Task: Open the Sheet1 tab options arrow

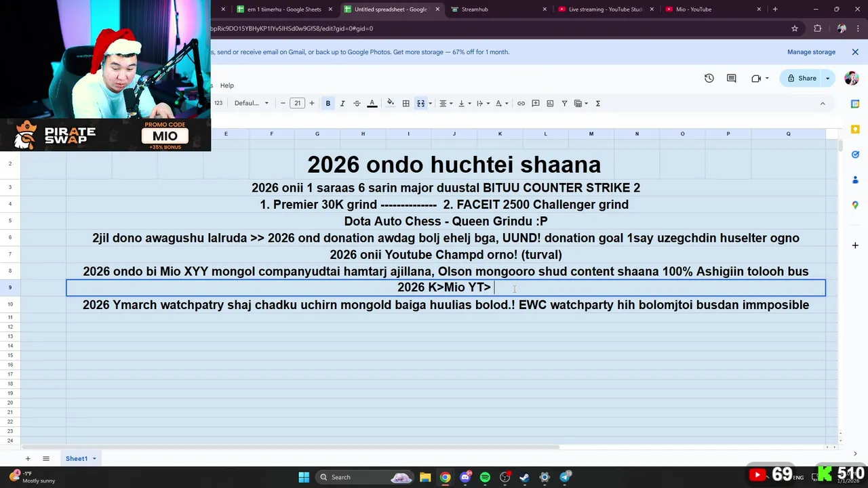Action: (x=94, y=459)
